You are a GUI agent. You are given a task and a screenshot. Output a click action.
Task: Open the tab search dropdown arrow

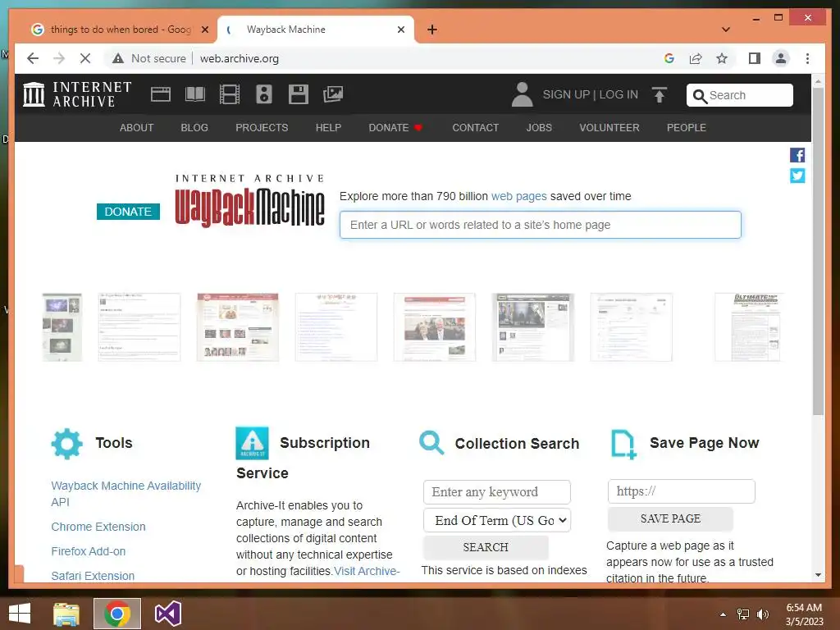click(x=726, y=30)
